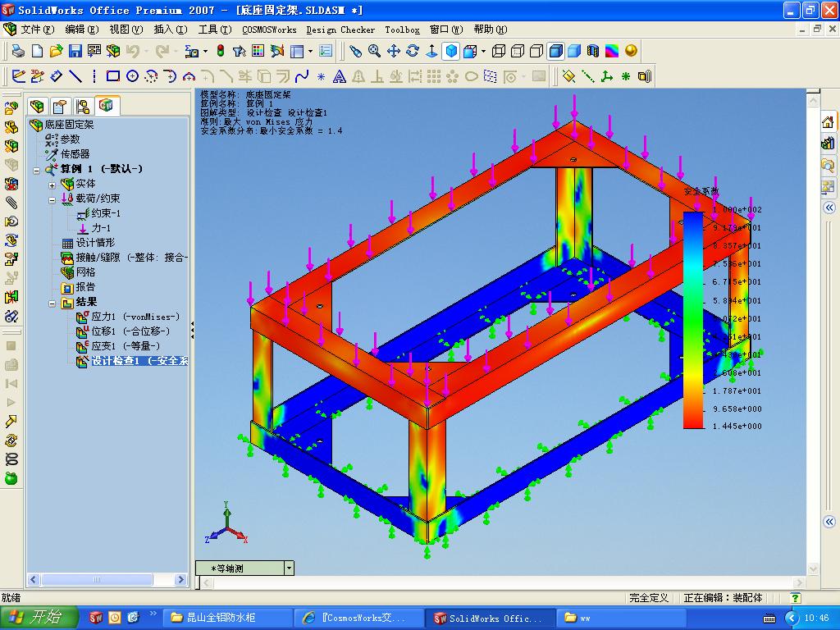Open the View Orientation dropdown arrow
840x630 pixels.
point(482,52)
